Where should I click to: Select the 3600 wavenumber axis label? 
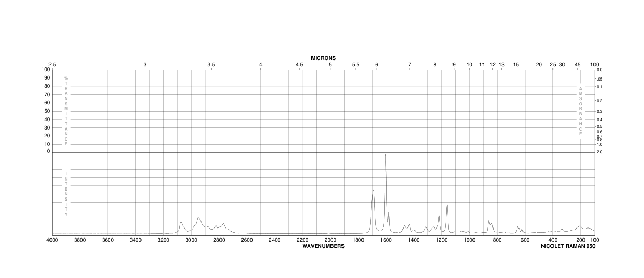(x=107, y=240)
